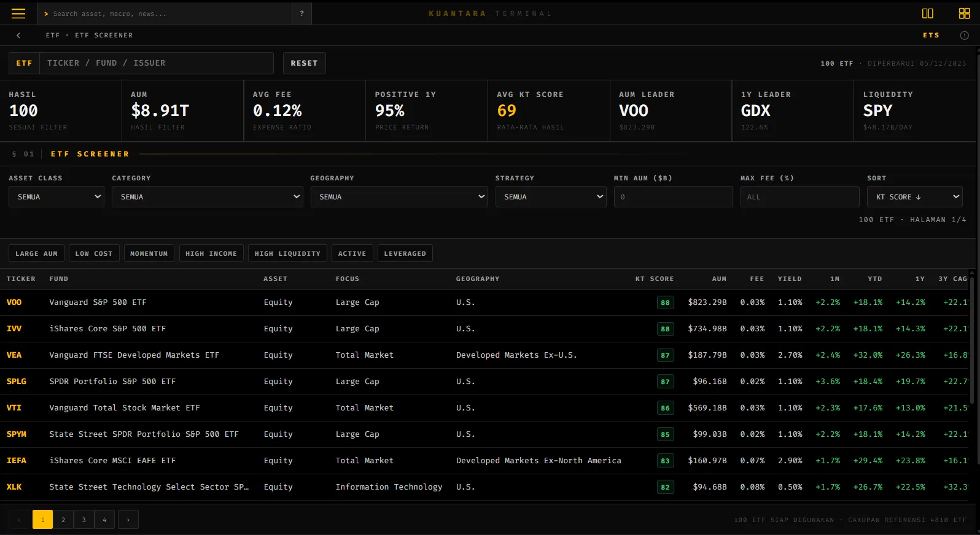Viewport: 980px width, 535px height.
Task: Click the 1Y Leader GDX stat card
Action: coord(793,111)
